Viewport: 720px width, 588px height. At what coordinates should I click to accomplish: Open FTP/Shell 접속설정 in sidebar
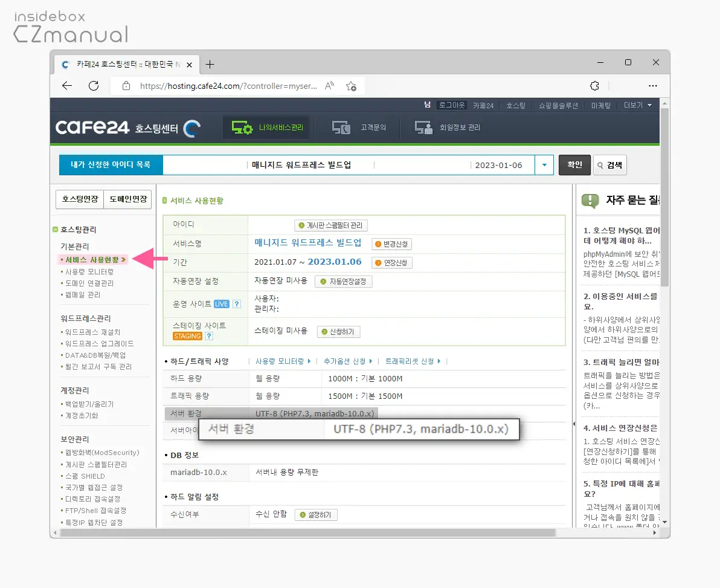coord(95,511)
